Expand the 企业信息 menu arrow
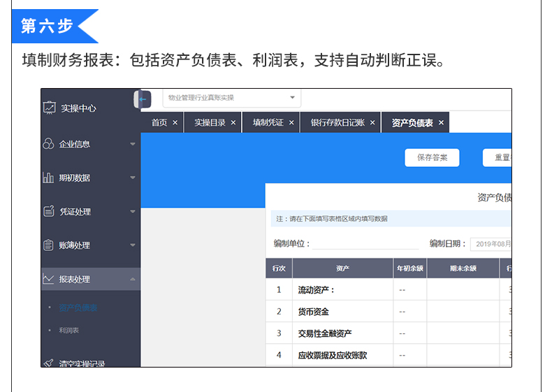The height and width of the screenshot is (392, 552). coord(133,144)
